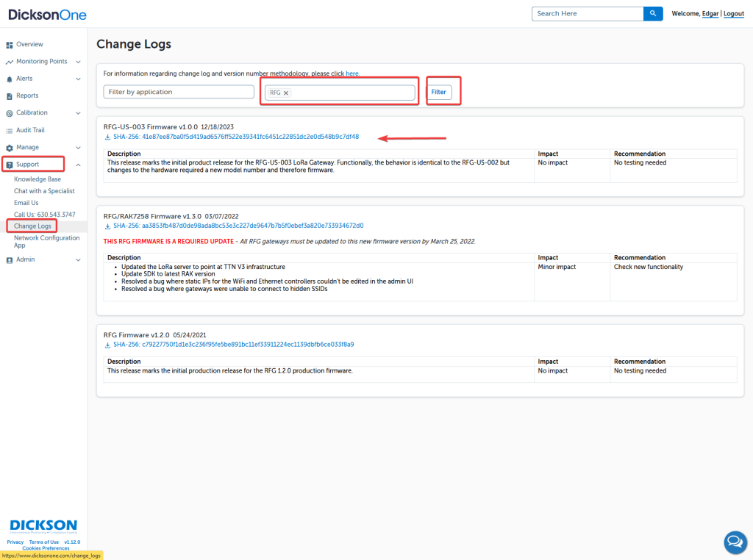Expand the Monitoring Points menu
This screenshot has width=753, height=560.
point(78,62)
